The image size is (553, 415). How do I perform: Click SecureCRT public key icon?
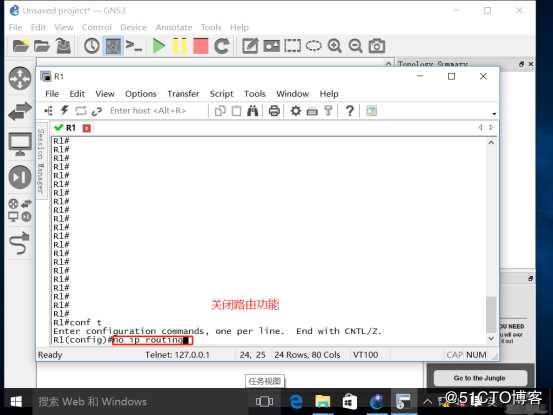tap(328, 111)
